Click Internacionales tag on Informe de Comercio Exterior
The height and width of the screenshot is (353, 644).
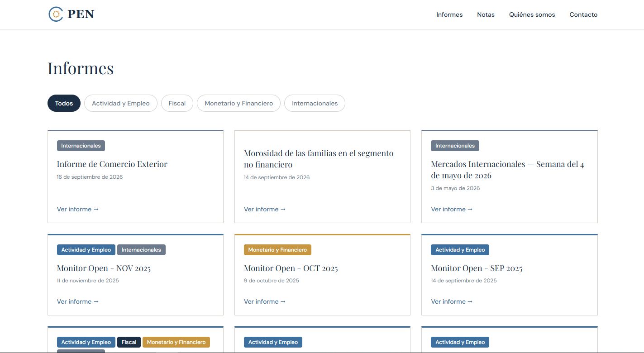pyautogui.click(x=81, y=146)
